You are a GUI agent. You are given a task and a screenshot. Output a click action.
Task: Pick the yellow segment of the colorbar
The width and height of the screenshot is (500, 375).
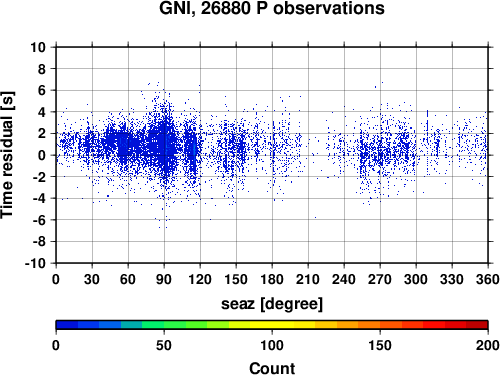(x=272, y=325)
